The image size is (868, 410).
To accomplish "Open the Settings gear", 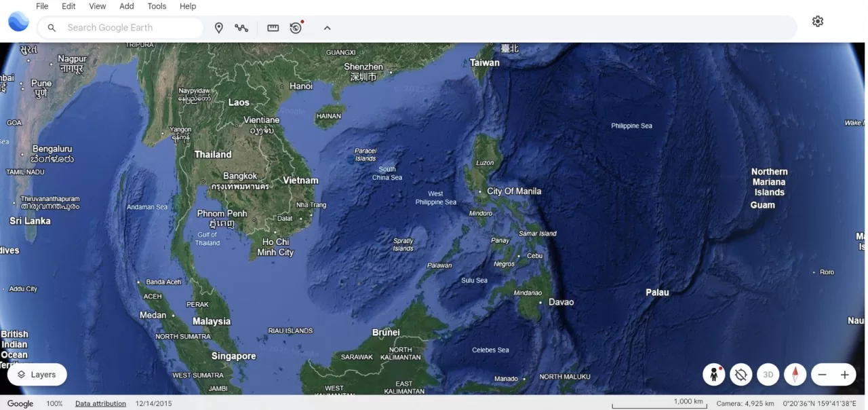I will [x=818, y=21].
